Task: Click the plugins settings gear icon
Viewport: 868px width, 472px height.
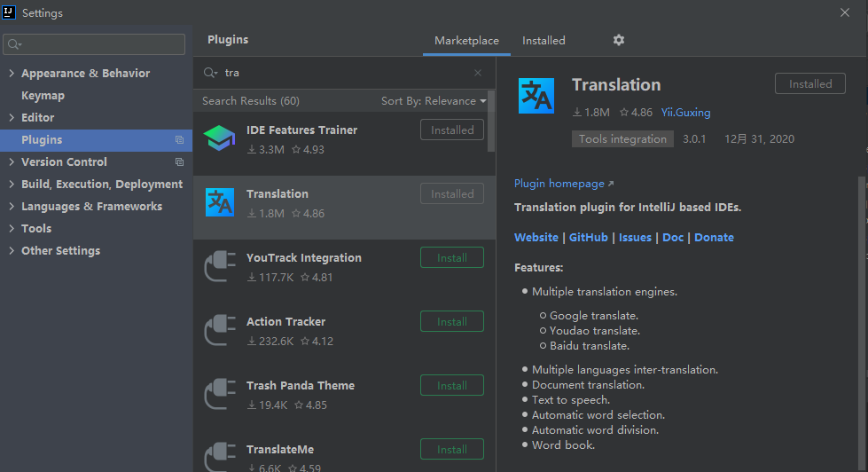Action: pyautogui.click(x=619, y=40)
